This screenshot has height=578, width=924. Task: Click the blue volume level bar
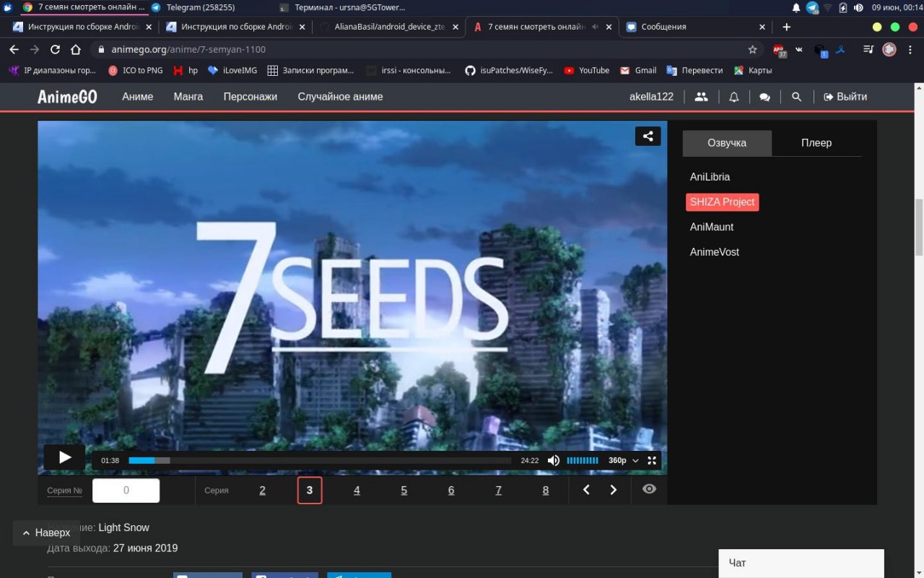point(583,460)
